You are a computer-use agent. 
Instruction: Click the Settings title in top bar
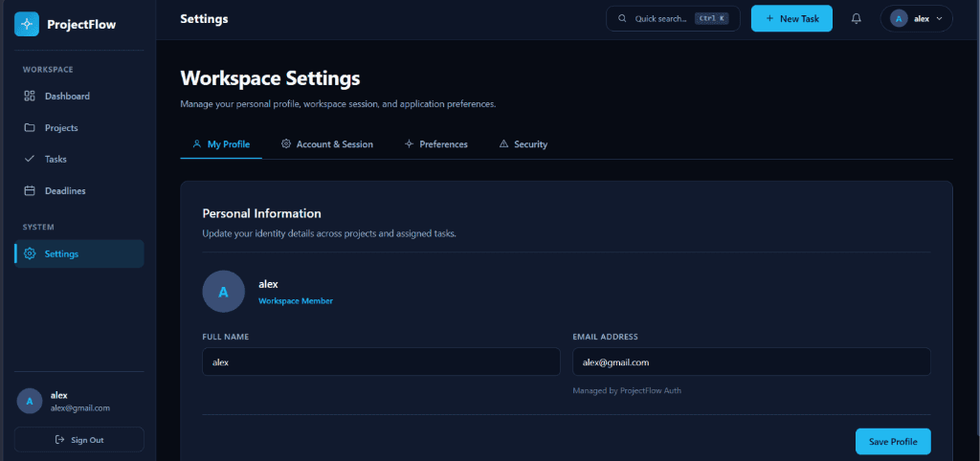(205, 19)
